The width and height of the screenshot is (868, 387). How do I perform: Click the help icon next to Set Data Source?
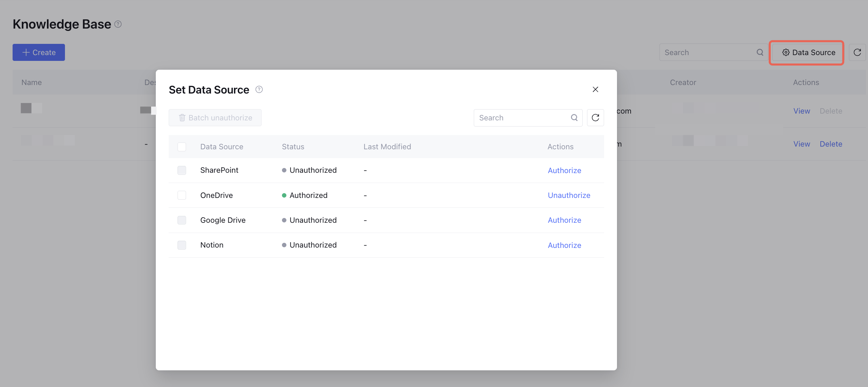tap(259, 89)
